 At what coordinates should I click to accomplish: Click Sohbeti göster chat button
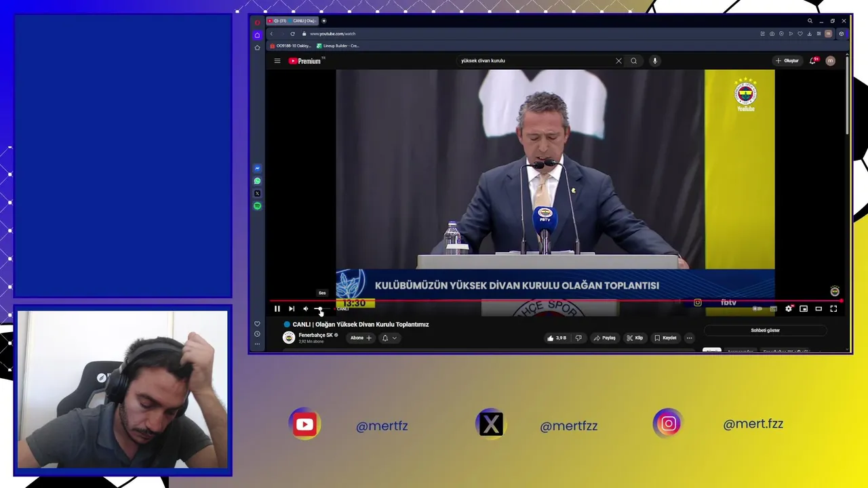tap(766, 331)
